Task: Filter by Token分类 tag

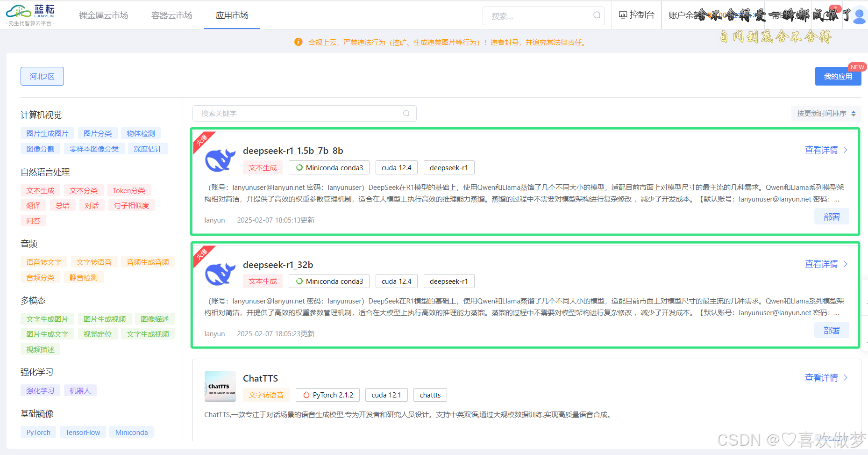Action: pyautogui.click(x=129, y=191)
